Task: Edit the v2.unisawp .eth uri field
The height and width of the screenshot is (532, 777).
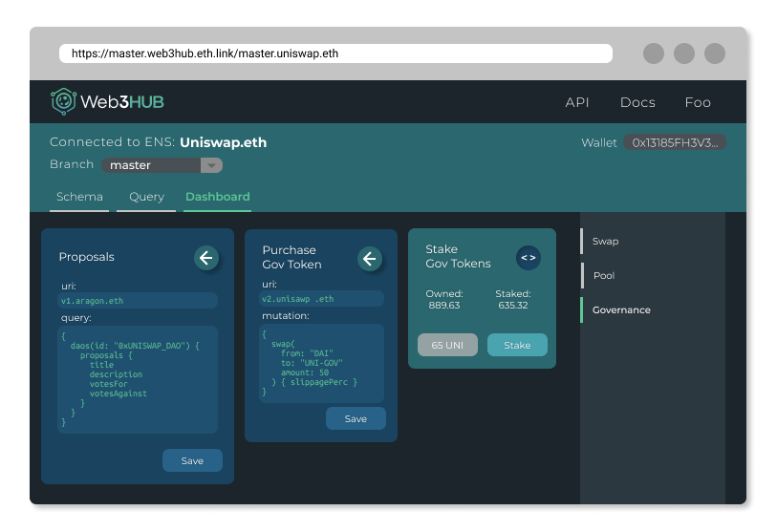Action: click(322, 299)
